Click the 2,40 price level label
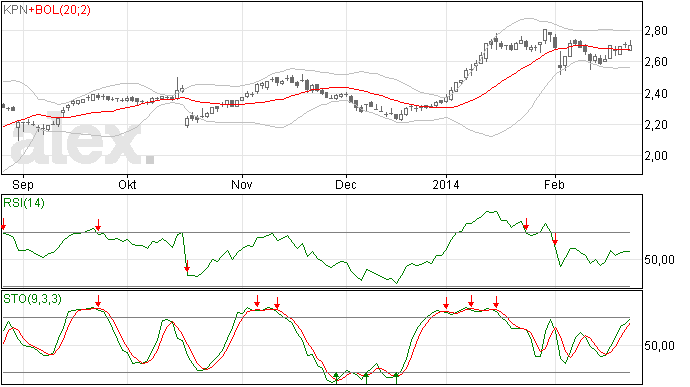The image size is (690, 387). click(x=656, y=93)
